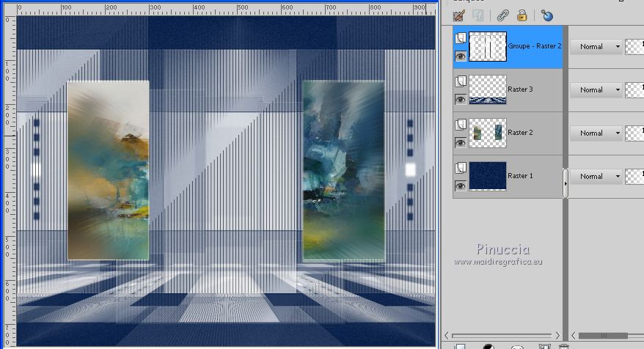Click the layer type icon of Raster 1

[461, 167]
